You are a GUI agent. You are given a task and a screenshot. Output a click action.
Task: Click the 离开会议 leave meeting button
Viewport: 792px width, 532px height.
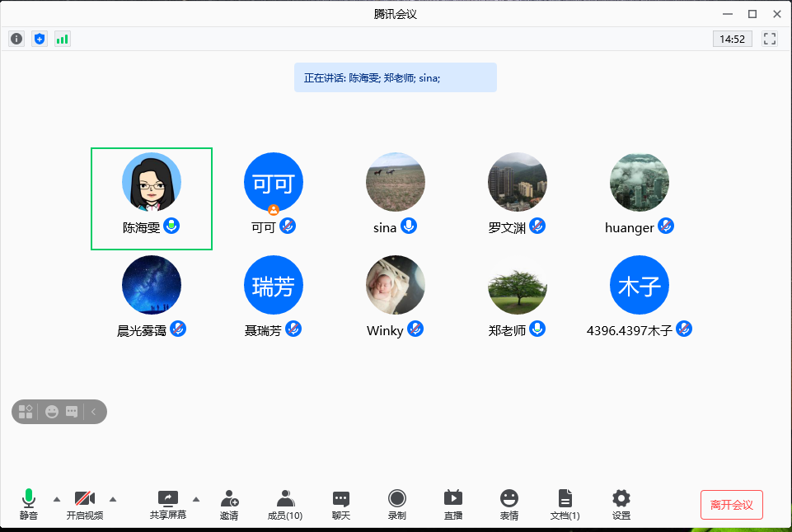pos(732,505)
